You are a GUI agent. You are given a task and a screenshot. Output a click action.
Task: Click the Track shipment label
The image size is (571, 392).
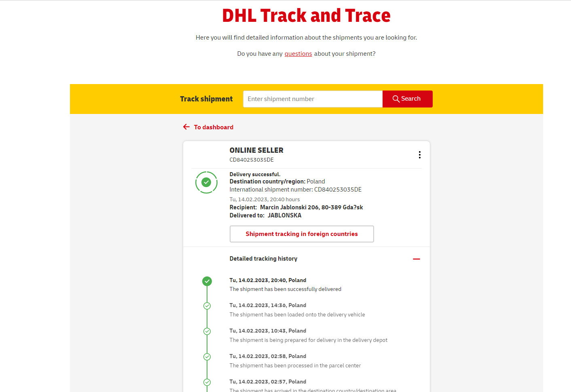coord(206,99)
